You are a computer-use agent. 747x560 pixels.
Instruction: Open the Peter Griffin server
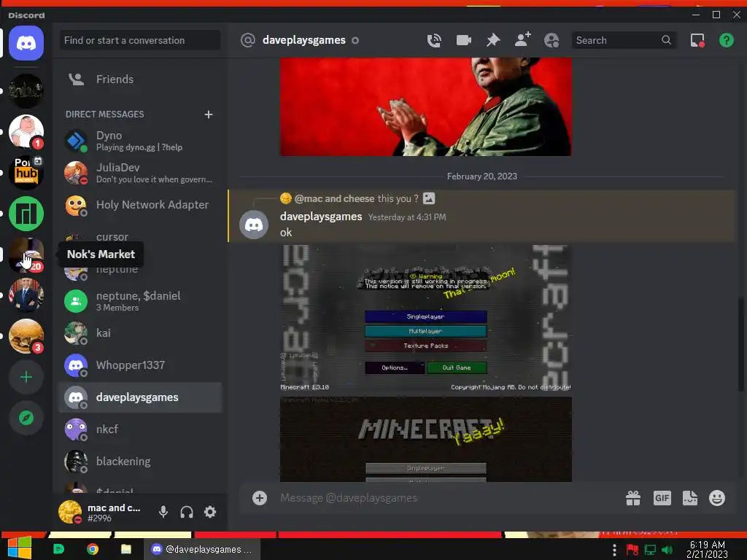pos(26,131)
